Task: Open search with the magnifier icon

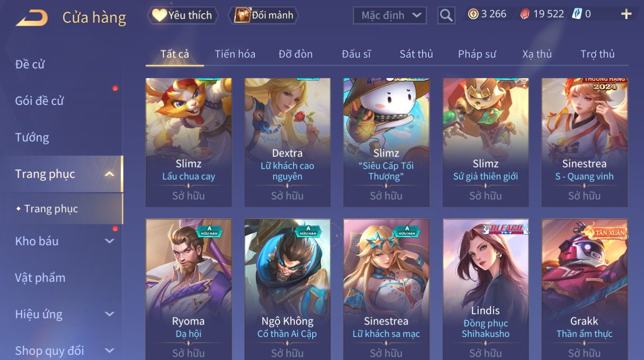Action: [x=446, y=15]
